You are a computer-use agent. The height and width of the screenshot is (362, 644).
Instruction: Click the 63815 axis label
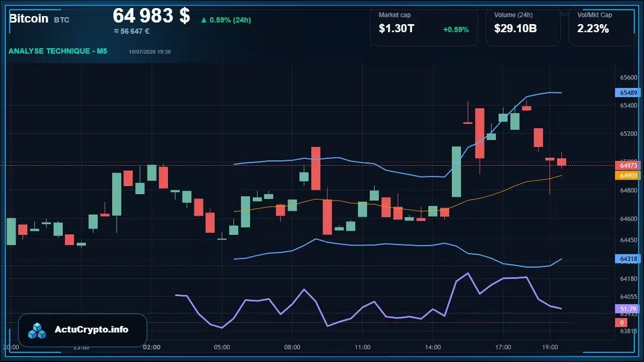[628, 331]
